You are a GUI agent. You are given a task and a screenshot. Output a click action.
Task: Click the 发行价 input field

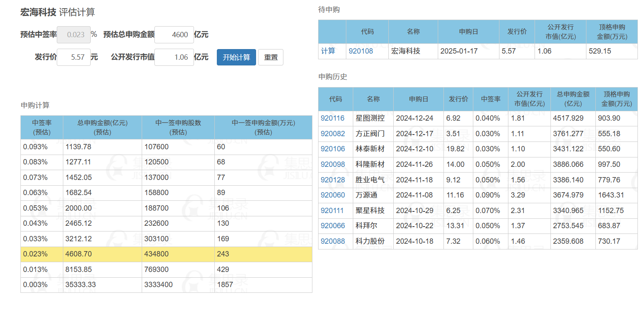click(74, 57)
